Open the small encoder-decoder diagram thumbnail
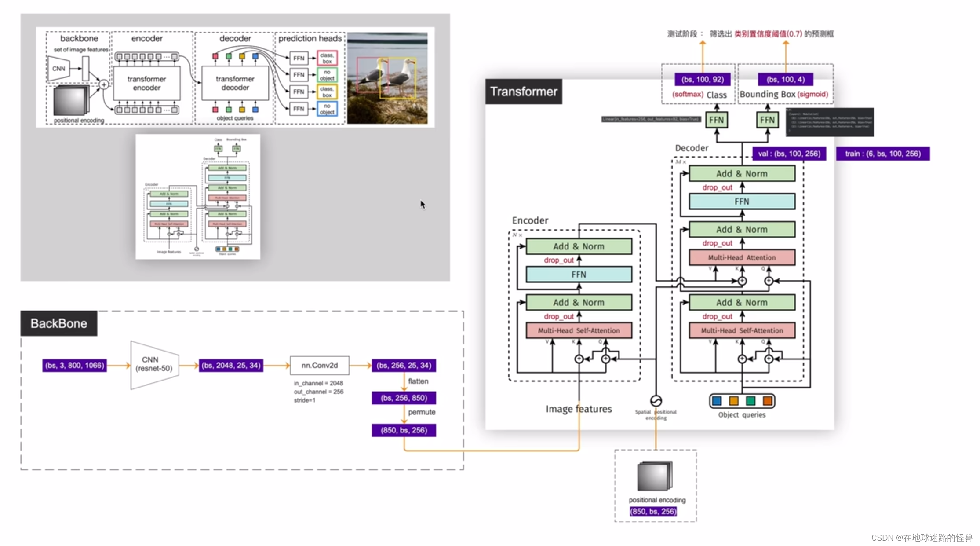This screenshot has width=980, height=546. pyautogui.click(x=198, y=197)
